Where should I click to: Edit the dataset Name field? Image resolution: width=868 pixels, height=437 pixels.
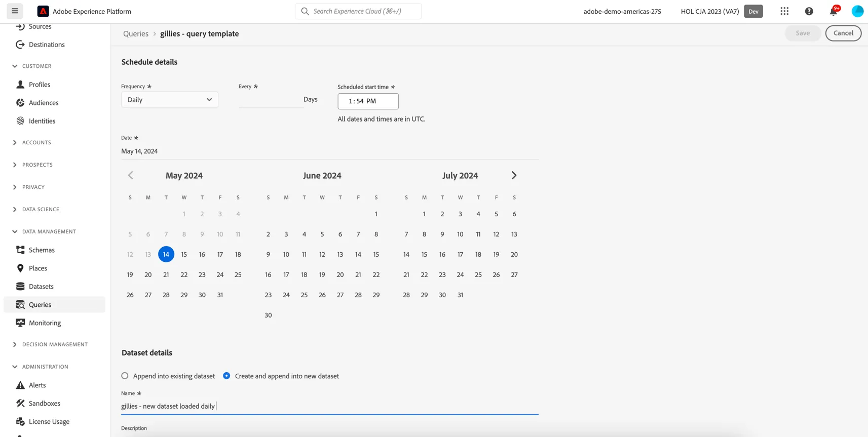point(330,406)
